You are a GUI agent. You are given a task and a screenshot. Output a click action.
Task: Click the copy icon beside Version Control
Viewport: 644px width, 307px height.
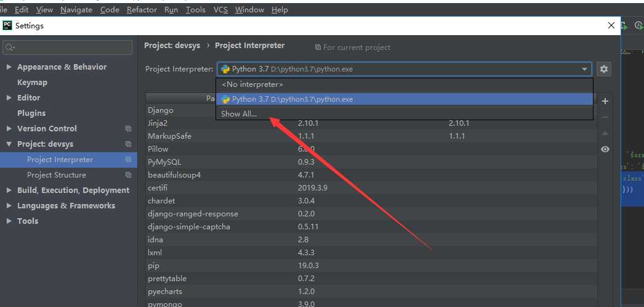[128, 129]
